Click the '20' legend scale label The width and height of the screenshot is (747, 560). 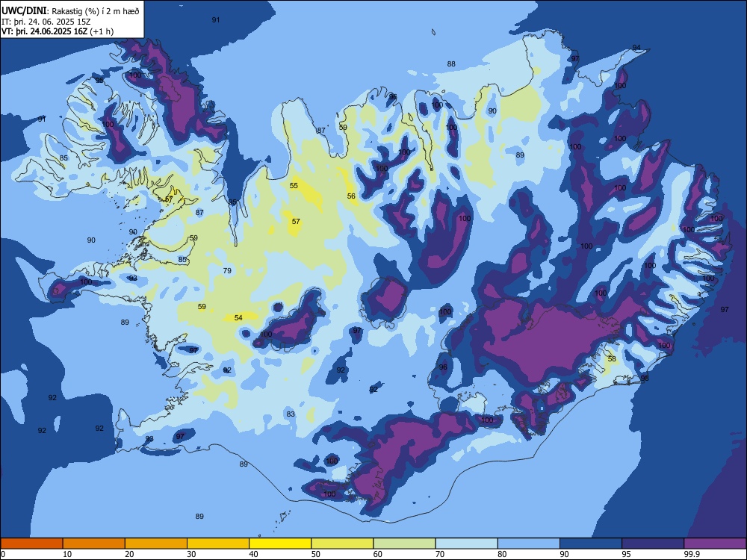pyautogui.click(x=129, y=554)
